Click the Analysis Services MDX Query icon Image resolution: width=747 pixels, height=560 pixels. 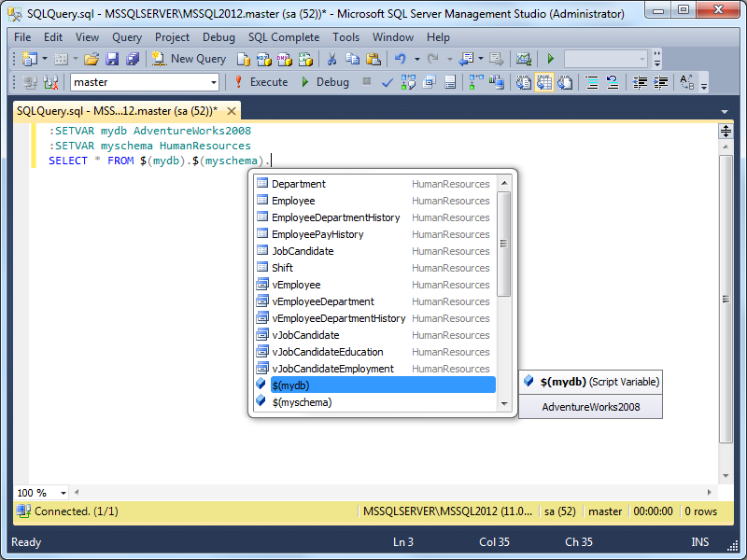coord(264,59)
